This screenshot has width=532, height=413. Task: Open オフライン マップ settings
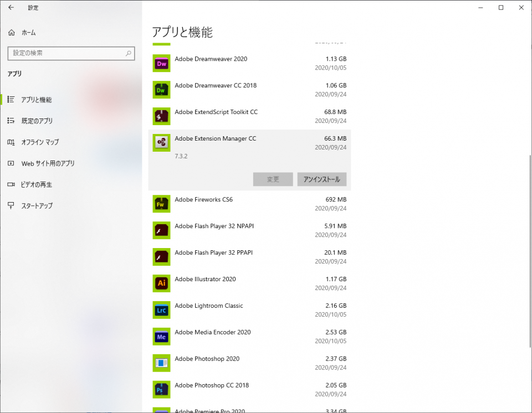pyautogui.click(x=39, y=142)
